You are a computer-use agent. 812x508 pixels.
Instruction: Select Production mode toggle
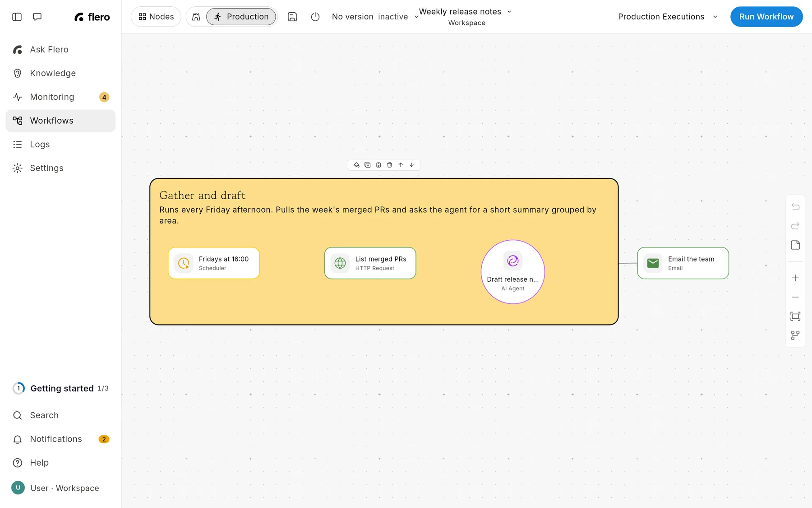[241, 17]
